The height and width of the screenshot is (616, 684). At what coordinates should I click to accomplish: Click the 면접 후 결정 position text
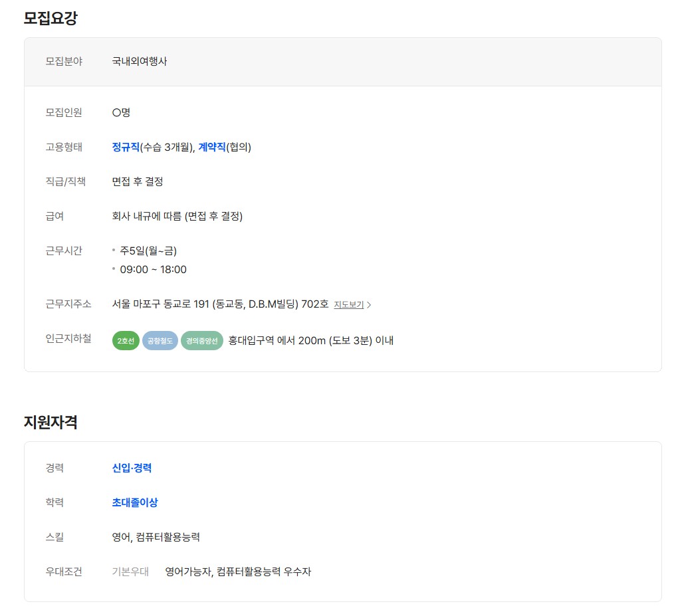[138, 181]
